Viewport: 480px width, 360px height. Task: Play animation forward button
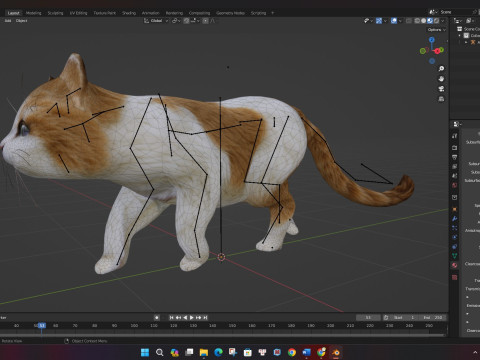coord(192,318)
